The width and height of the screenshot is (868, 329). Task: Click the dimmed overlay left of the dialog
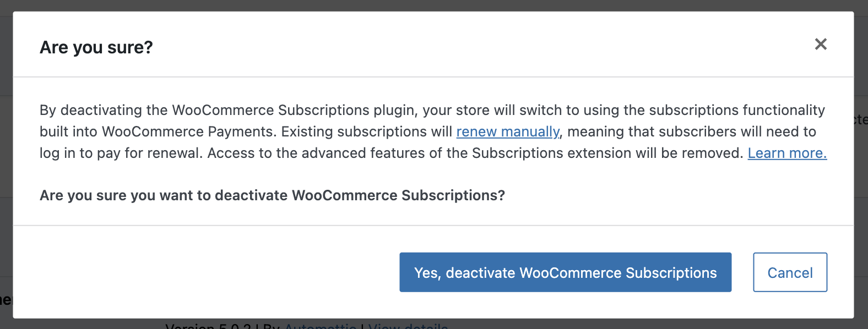pyautogui.click(x=6, y=165)
